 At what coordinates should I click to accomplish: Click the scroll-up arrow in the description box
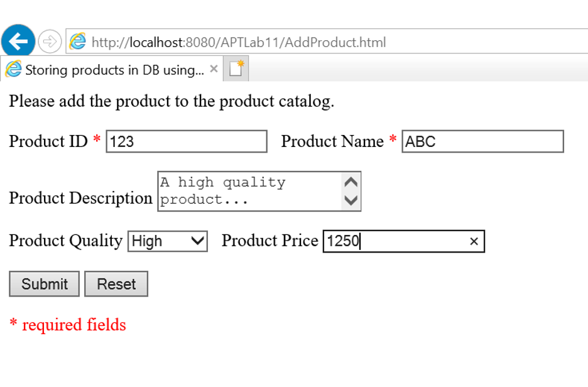click(352, 181)
